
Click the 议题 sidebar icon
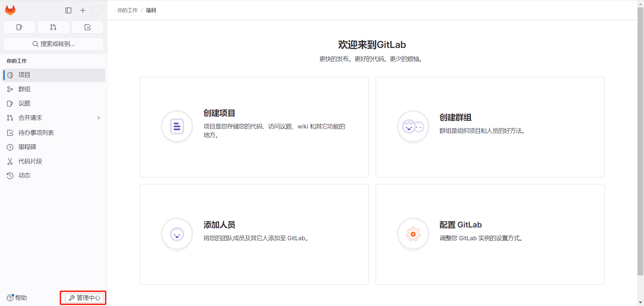[10, 104]
